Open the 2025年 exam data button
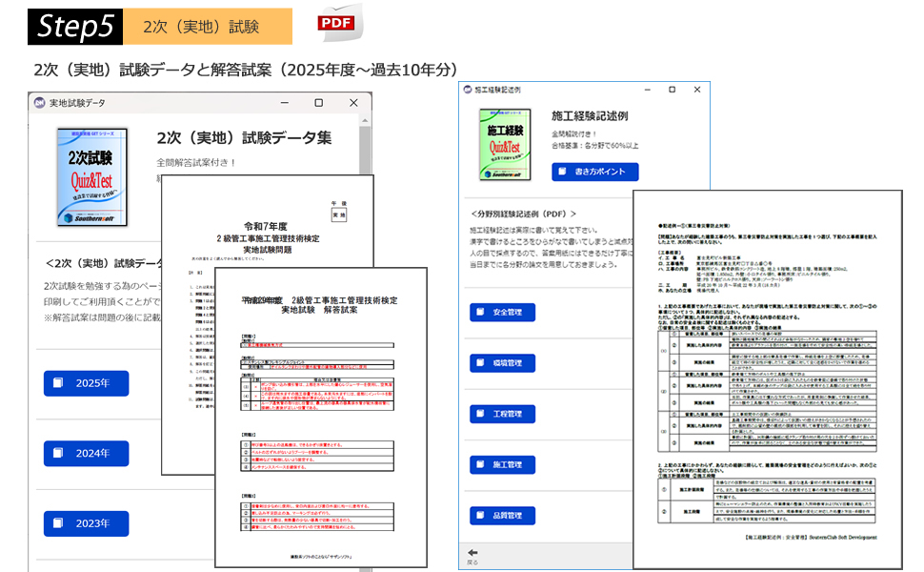 pos(86,383)
